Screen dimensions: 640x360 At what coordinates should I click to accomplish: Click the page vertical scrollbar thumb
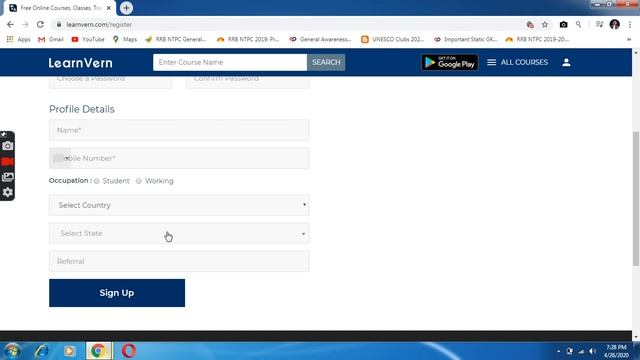pyautogui.click(x=636, y=198)
